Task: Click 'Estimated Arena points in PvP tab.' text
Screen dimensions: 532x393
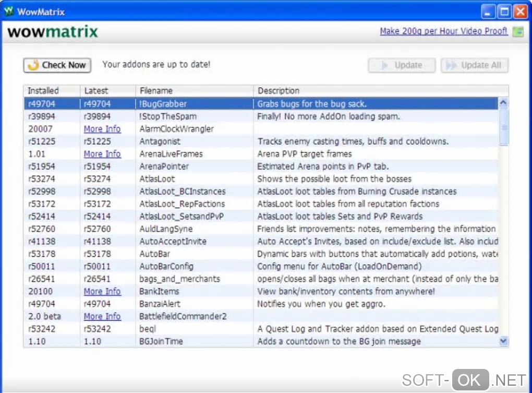Action: pyautogui.click(x=323, y=166)
